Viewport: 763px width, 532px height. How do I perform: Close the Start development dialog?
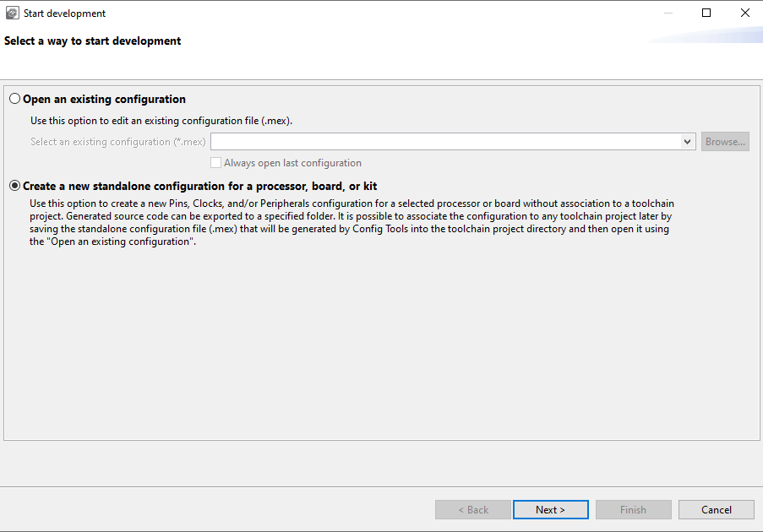click(x=744, y=14)
